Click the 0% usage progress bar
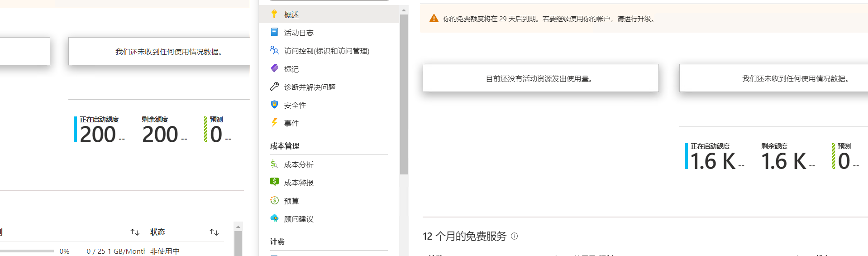This screenshot has height=256, width=868. click(27, 251)
